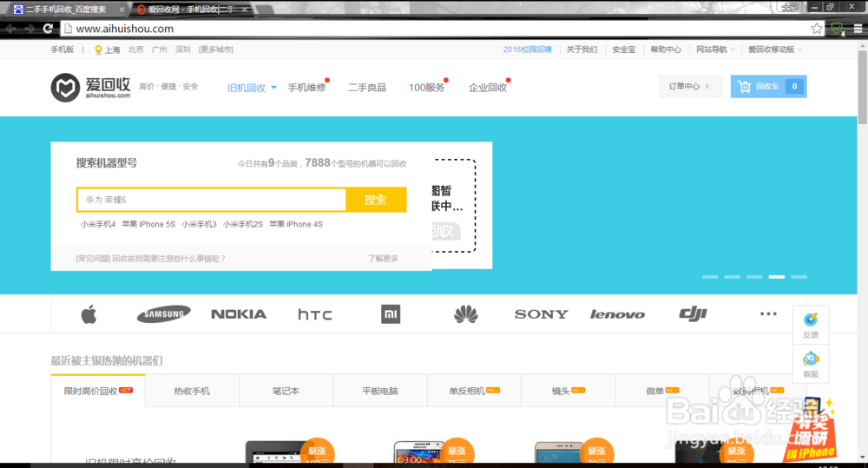Click the Apple brand logo

[x=89, y=314]
